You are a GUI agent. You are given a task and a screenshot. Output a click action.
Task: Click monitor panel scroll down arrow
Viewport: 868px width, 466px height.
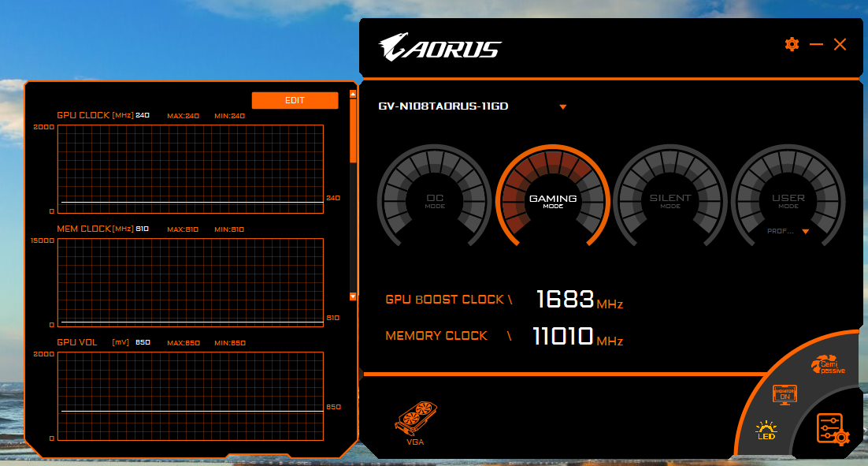click(353, 296)
